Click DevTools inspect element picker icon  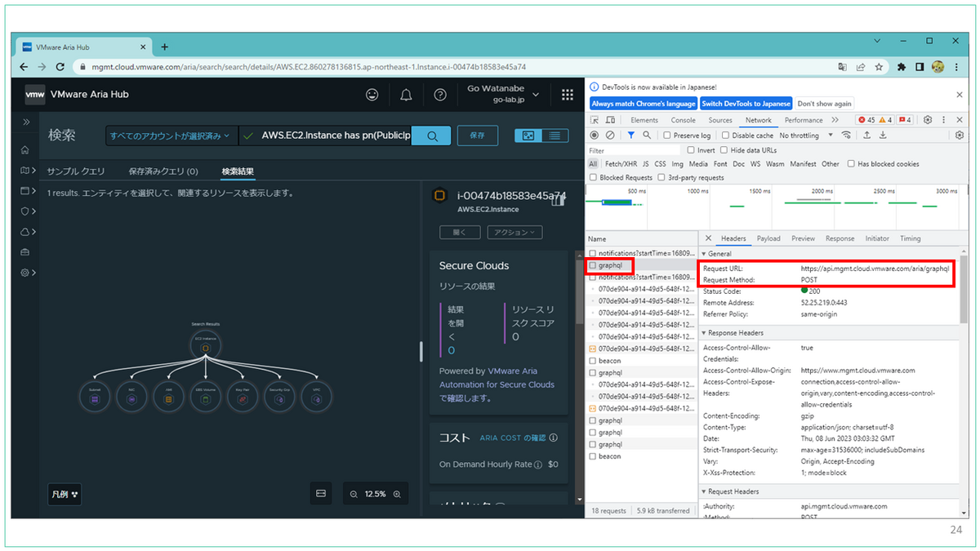tap(595, 120)
